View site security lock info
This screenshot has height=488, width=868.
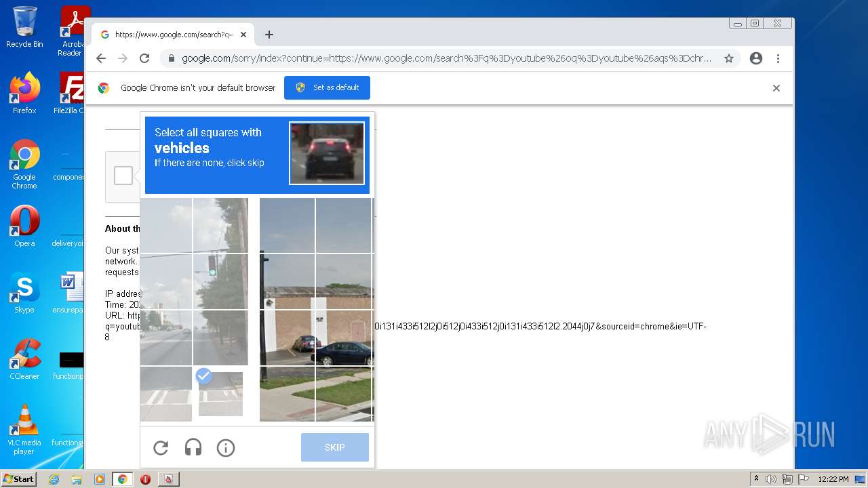coord(172,58)
